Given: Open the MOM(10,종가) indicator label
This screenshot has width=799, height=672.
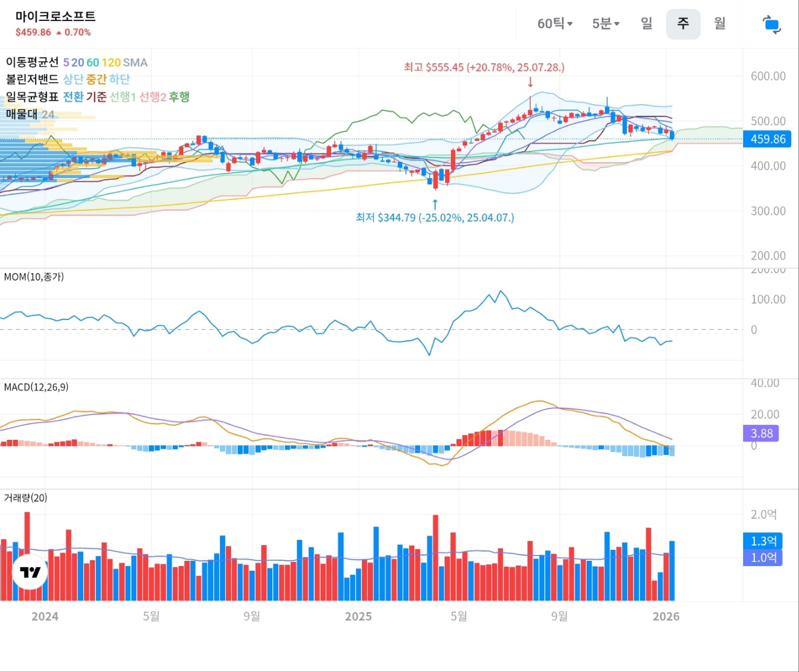Looking at the screenshot, I should tap(34, 277).
